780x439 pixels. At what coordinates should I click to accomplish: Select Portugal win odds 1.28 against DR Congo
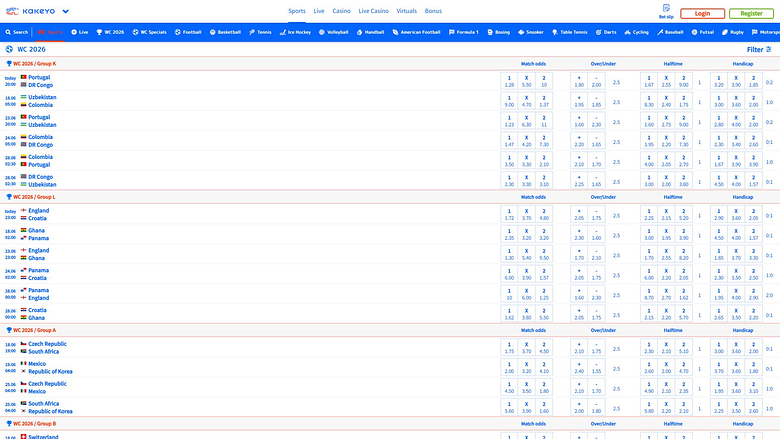(509, 82)
